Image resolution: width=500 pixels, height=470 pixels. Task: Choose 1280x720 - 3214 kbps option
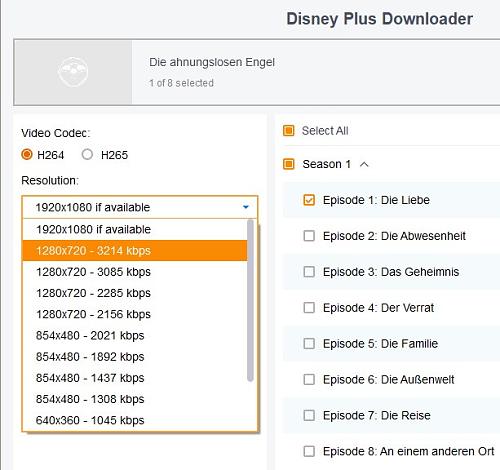135,251
